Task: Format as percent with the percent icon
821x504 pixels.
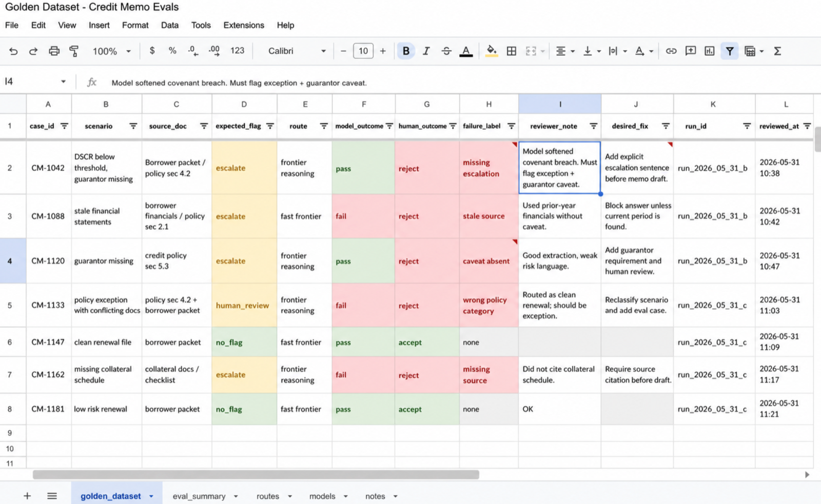Action: click(172, 51)
